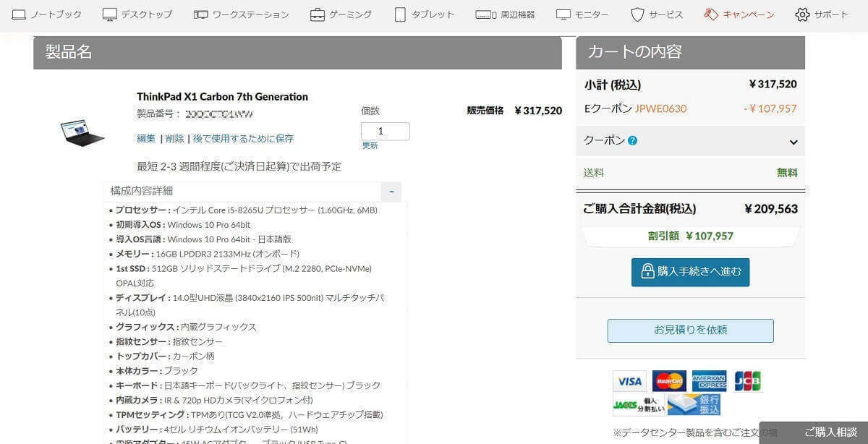Click the 指紋センサー spec line
868x444 pixels.
click(169, 341)
